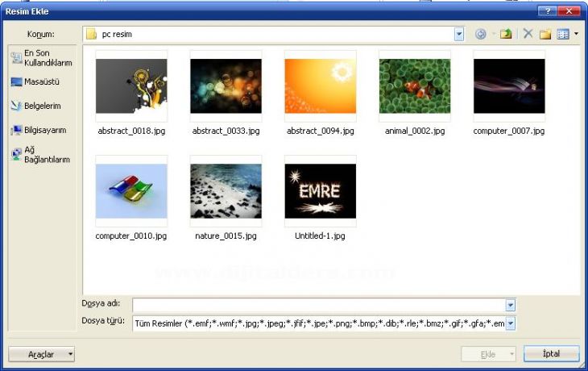
Task: Click the pc resim location text
Action: tap(117, 35)
